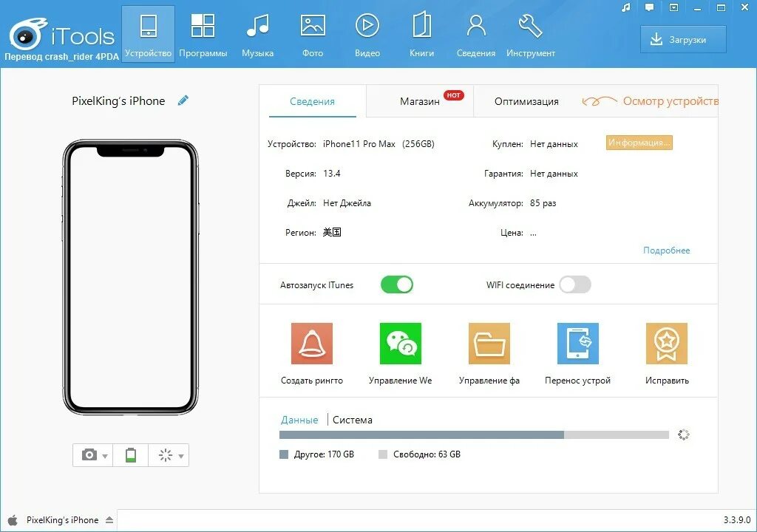
Task: Open the Фото photos section
Action: tap(313, 35)
